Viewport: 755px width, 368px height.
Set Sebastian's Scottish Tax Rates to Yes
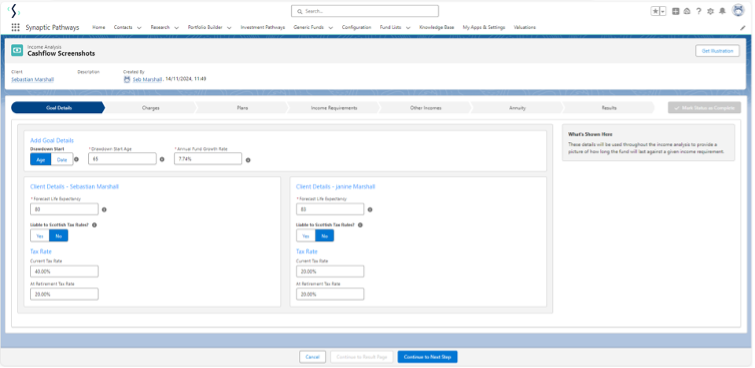[40, 236]
